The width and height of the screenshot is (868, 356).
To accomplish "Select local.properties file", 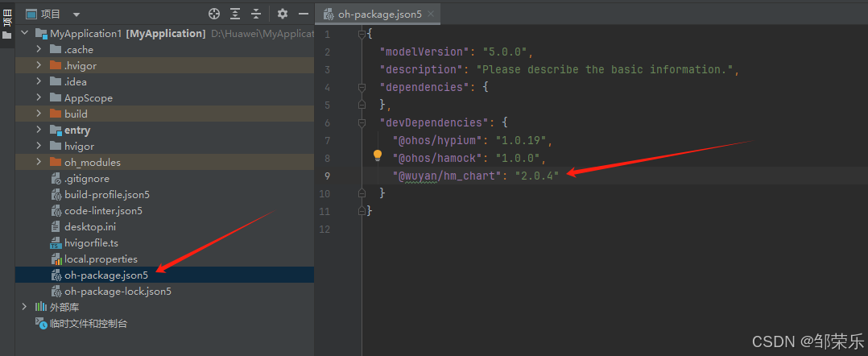I will click(x=101, y=259).
